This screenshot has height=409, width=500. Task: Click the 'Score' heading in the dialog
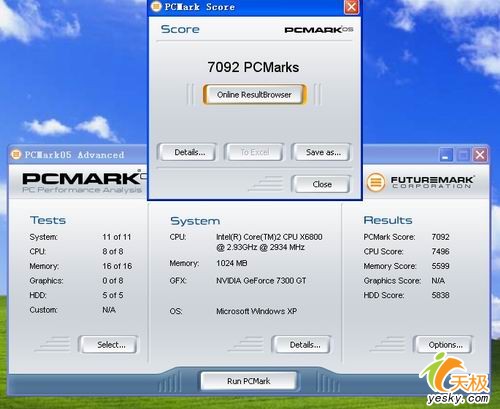point(180,29)
